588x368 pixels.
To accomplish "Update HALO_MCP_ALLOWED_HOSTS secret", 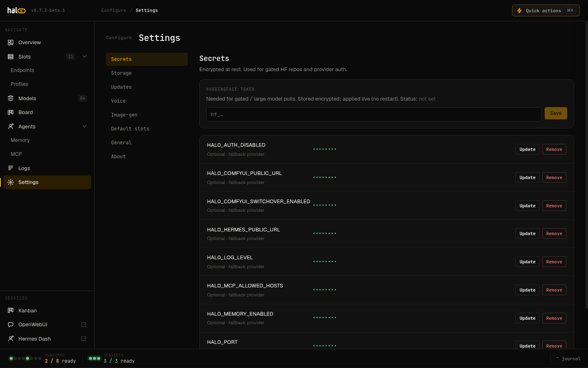I will pyautogui.click(x=528, y=290).
